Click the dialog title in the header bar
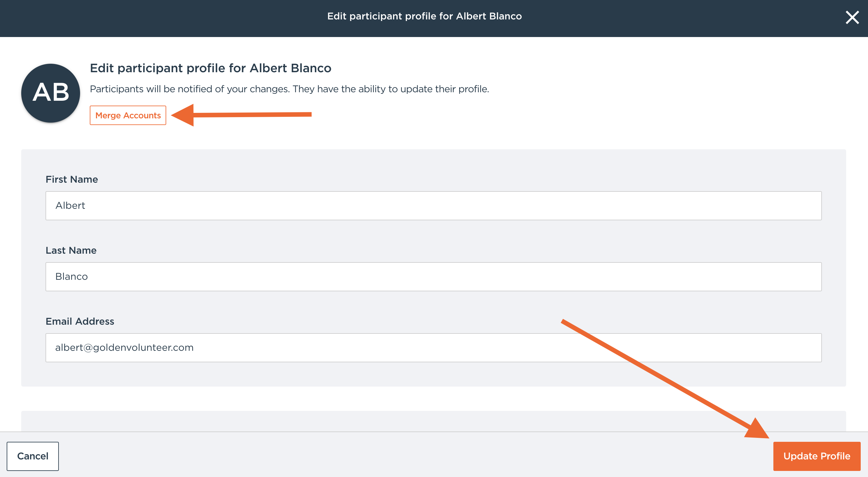This screenshot has width=868, height=477. pyautogui.click(x=424, y=16)
